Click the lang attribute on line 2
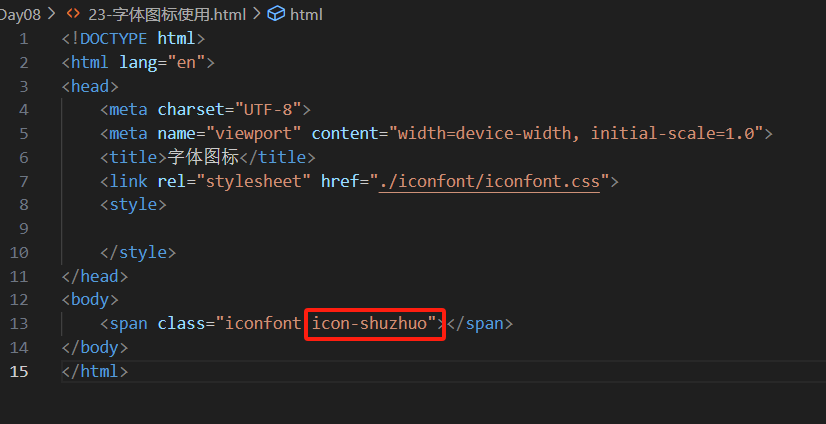Screen dimensions: 826x424 139,63
